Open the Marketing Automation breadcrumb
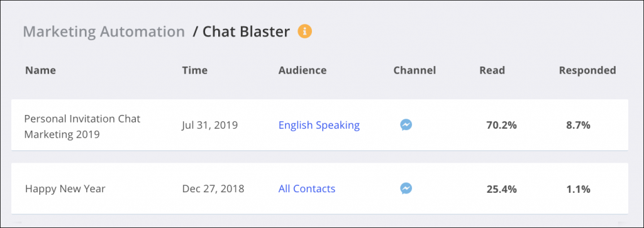 click(x=104, y=31)
